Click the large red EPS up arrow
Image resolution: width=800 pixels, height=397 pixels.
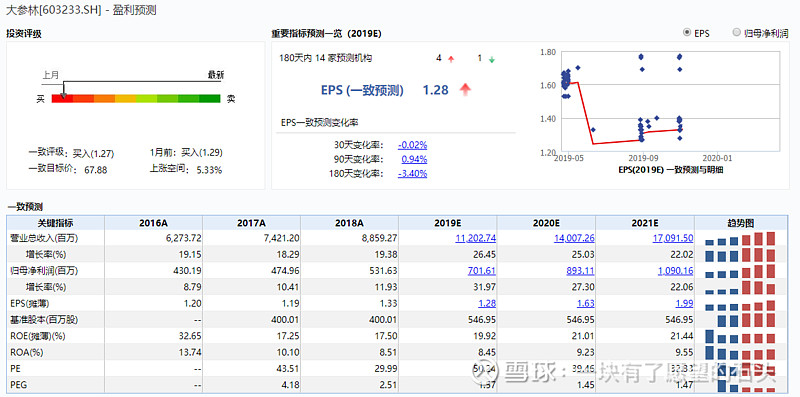click(465, 90)
